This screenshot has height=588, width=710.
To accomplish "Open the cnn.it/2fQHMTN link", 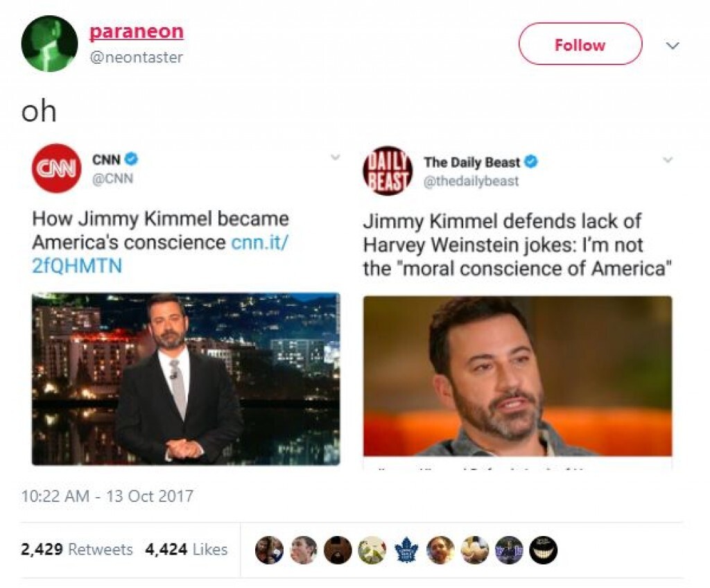I will click(160, 254).
